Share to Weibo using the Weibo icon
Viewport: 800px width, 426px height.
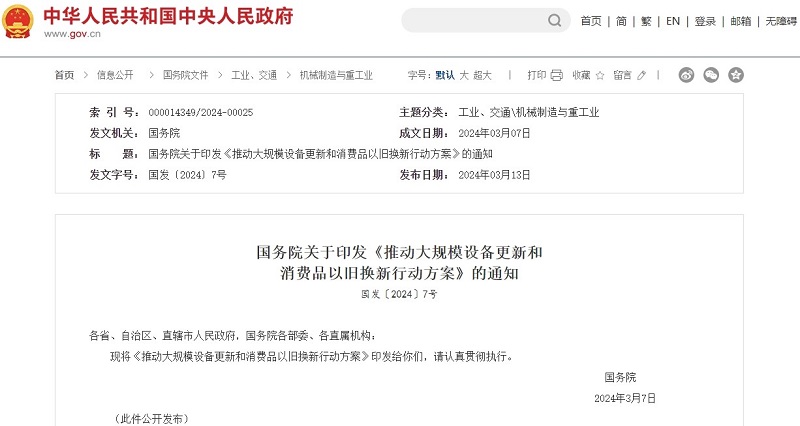pyautogui.click(x=686, y=75)
